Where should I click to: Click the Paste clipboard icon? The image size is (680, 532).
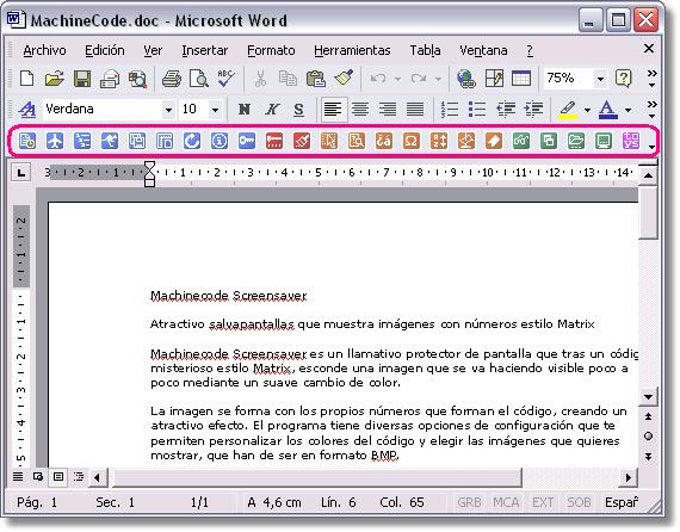point(316,79)
